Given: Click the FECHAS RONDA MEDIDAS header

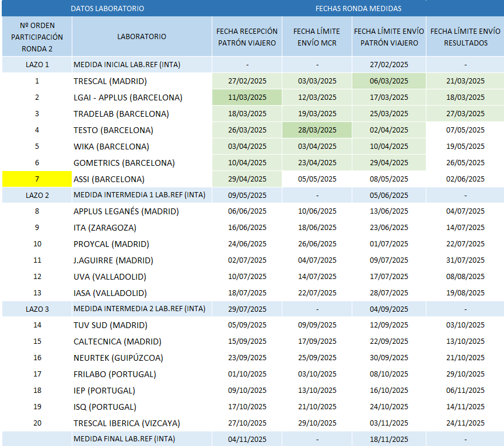Looking at the screenshot, I should coord(358,8).
